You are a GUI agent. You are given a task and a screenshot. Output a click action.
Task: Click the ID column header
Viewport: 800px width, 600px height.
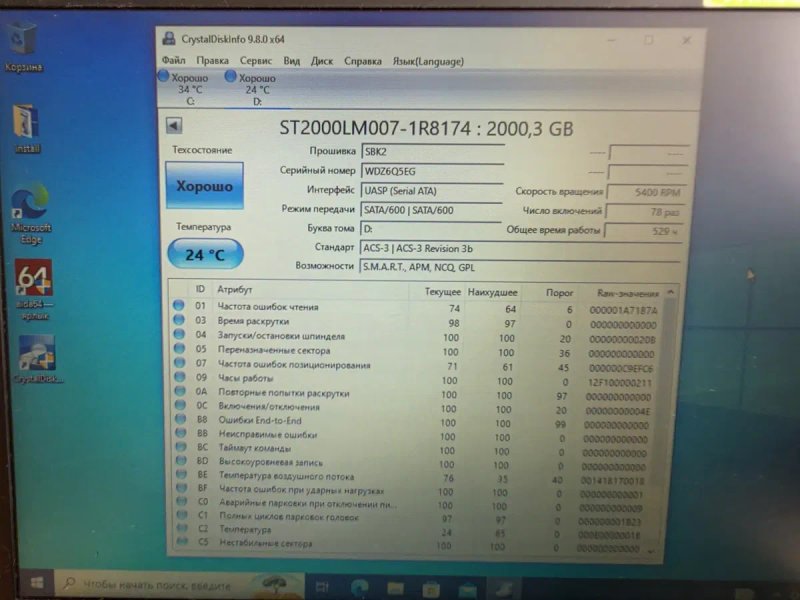pyautogui.click(x=200, y=289)
